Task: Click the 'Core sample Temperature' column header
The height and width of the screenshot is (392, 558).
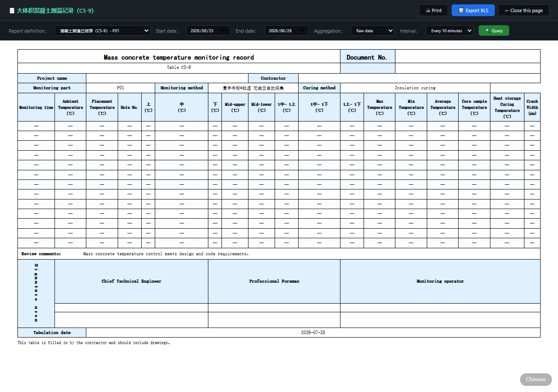Action: click(474, 107)
